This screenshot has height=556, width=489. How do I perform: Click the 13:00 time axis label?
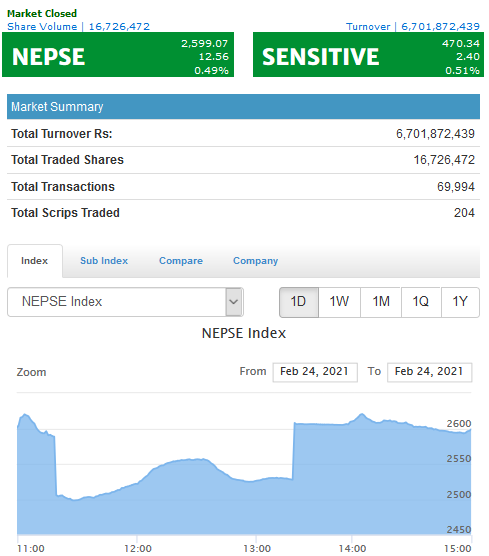257,548
